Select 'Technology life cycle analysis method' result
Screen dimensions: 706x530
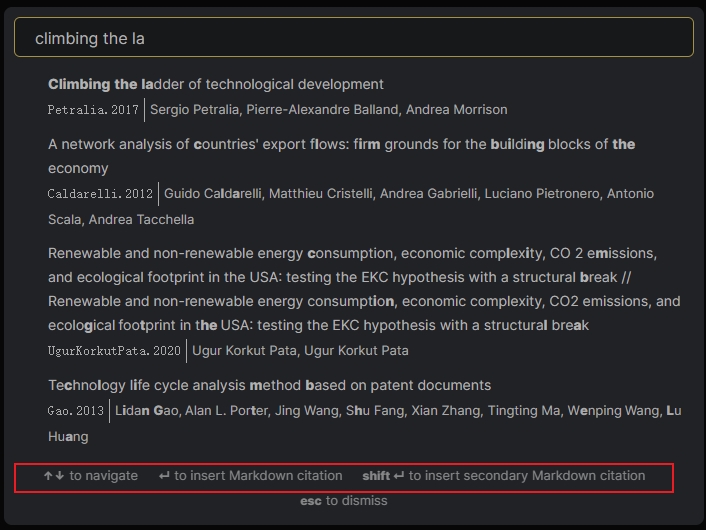point(269,385)
